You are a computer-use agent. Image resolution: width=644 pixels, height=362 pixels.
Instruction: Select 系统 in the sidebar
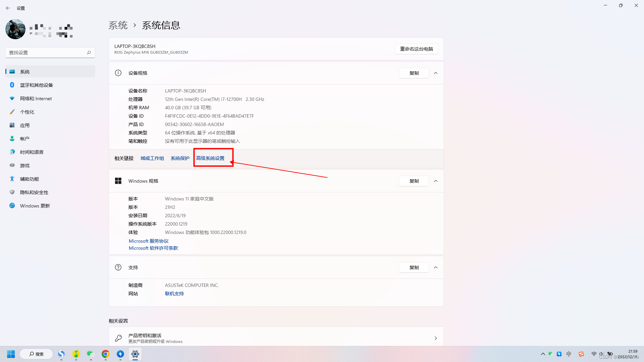50,72
